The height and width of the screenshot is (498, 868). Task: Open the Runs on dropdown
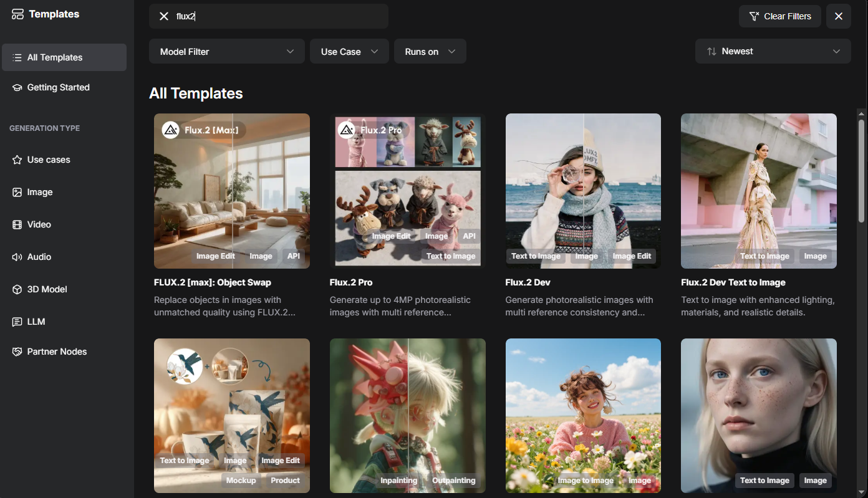click(430, 51)
